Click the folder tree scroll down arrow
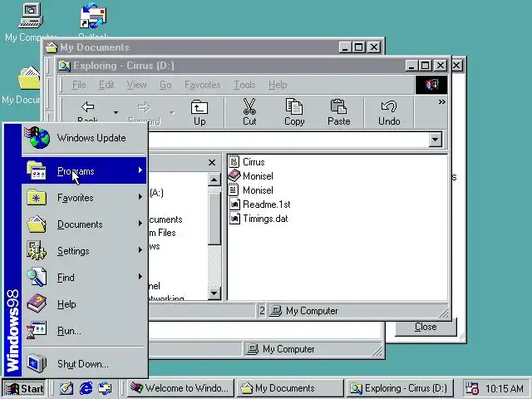The image size is (532, 399). [214, 293]
